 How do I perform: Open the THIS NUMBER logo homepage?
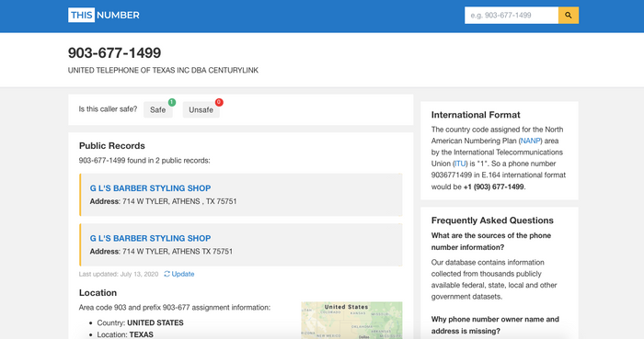click(x=103, y=16)
